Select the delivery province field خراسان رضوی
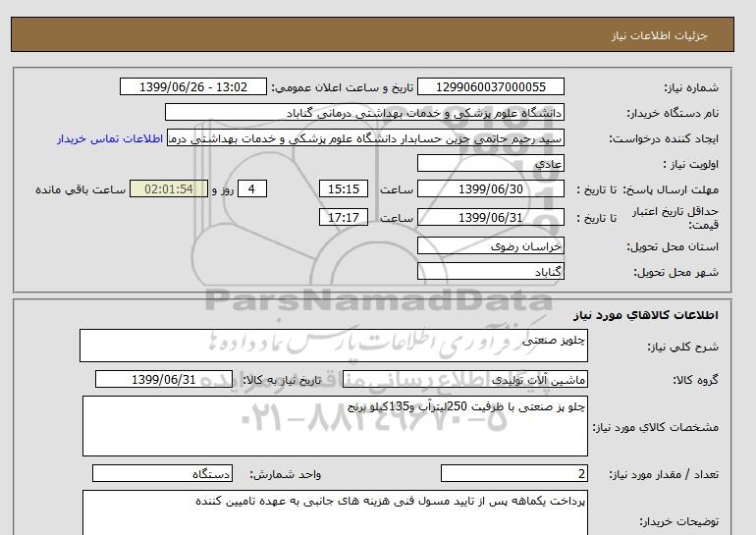This screenshot has width=756, height=535. click(x=490, y=245)
